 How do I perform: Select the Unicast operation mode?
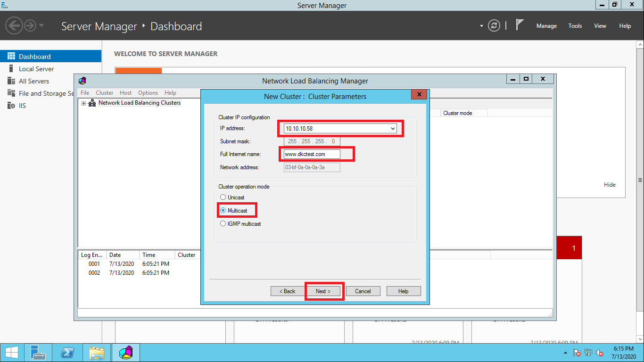223,197
